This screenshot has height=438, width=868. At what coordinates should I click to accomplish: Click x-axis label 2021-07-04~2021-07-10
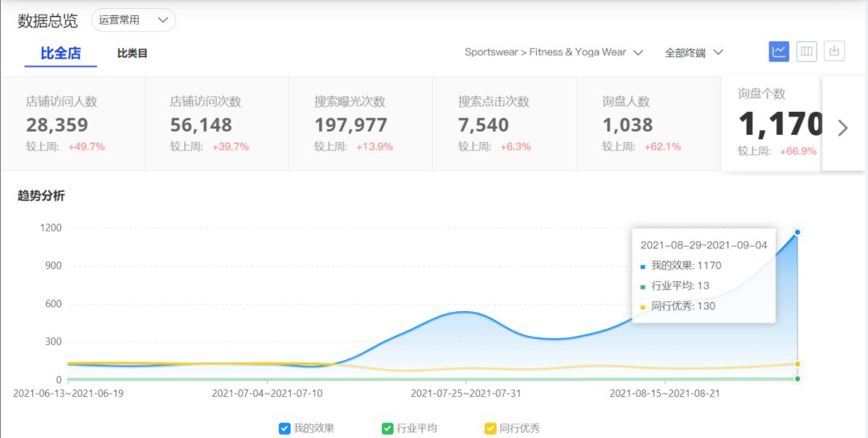click(x=267, y=394)
